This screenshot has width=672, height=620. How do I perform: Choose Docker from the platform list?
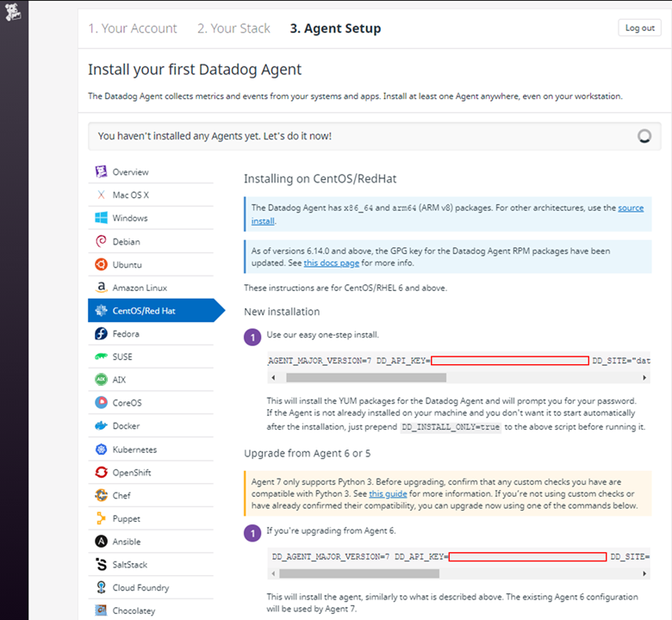(151, 426)
